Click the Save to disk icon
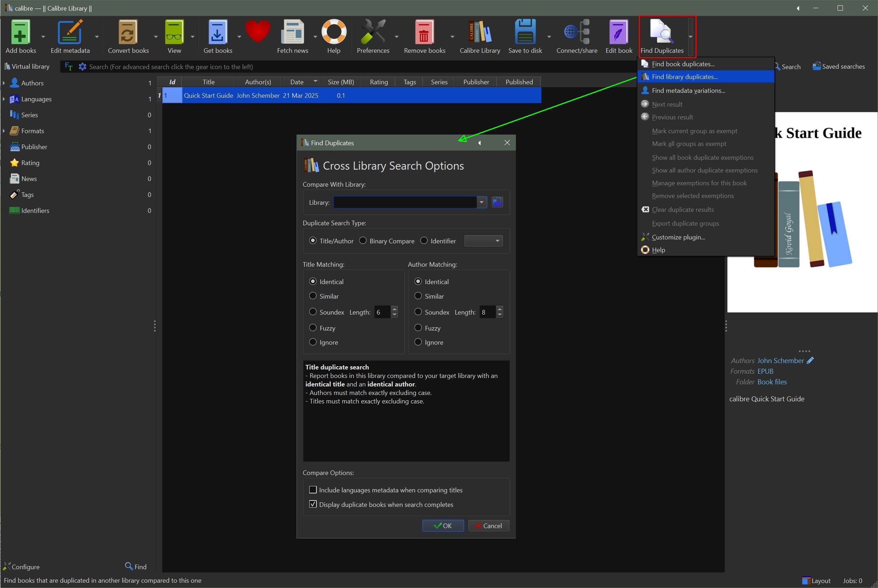The width and height of the screenshot is (878, 588). [525, 36]
